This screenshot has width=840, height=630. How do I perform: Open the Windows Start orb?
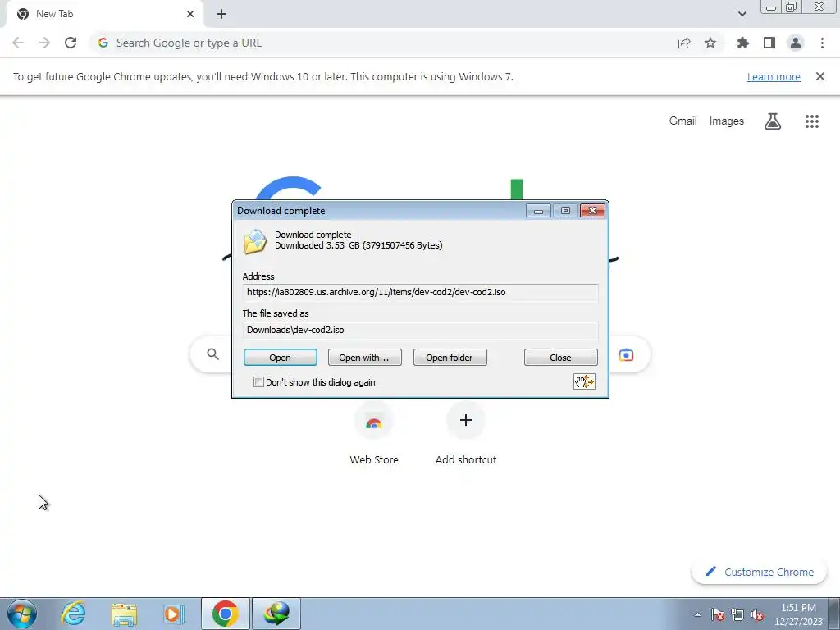pyautogui.click(x=22, y=614)
